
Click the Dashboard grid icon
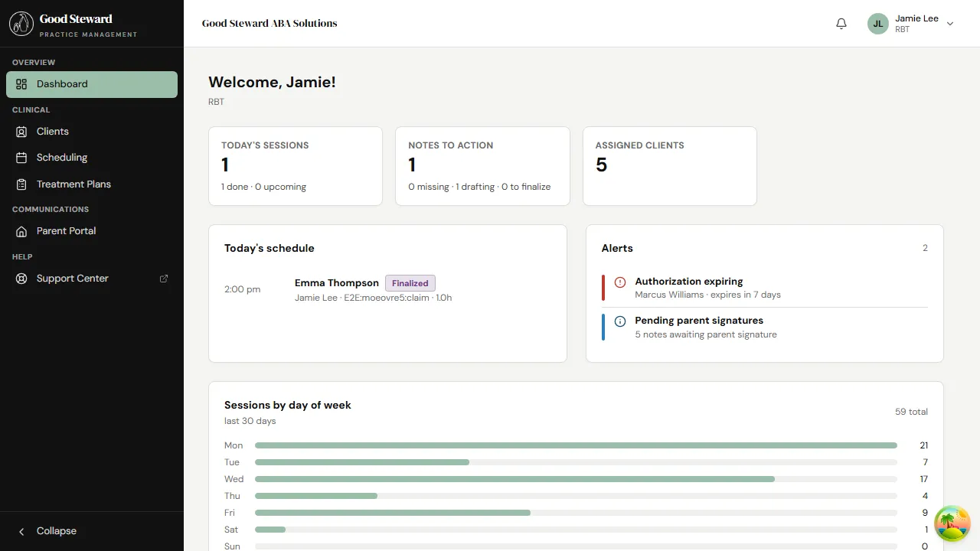(21, 84)
